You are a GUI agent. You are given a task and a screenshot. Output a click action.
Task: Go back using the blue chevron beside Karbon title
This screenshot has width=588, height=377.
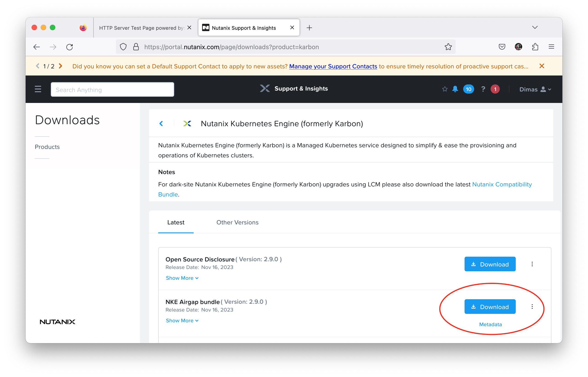click(x=161, y=124)
